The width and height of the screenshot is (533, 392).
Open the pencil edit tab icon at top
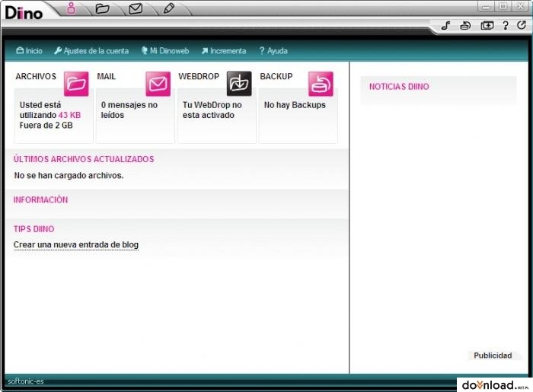[169, 8]
